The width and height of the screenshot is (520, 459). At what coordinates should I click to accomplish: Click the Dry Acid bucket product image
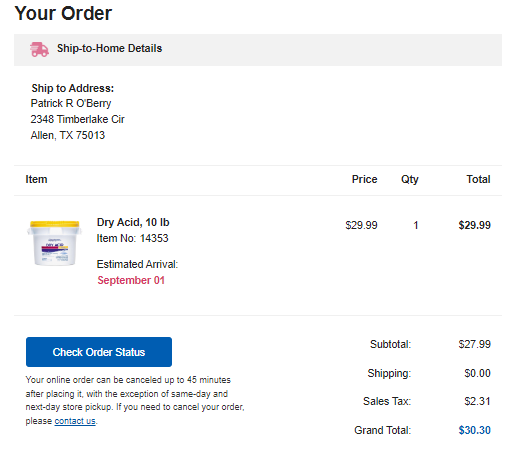(x=54, y=243)
